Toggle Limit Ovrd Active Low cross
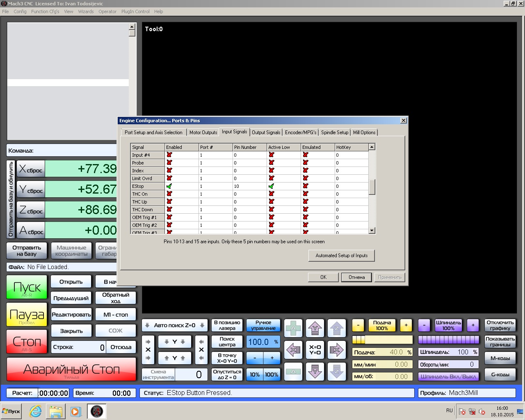The height and width of the screenshot is (420, 525). tap(271, 178)
